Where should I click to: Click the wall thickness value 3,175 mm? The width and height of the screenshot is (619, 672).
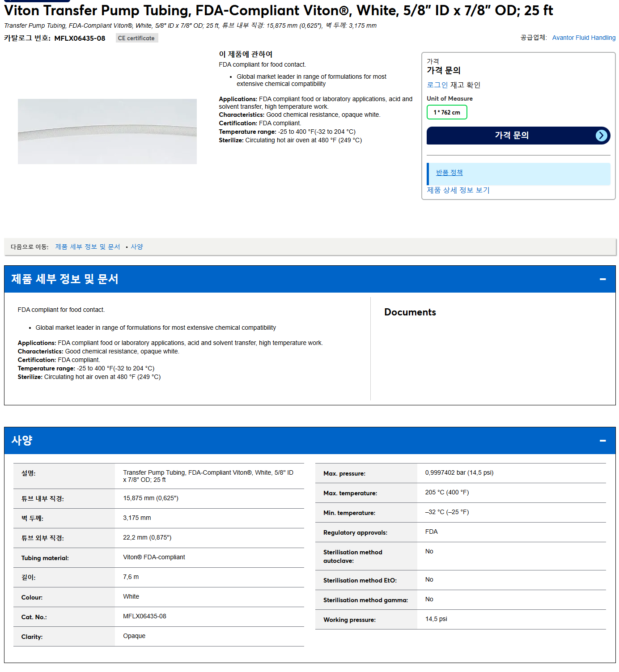pyautogui.click(x=137, y=518)
